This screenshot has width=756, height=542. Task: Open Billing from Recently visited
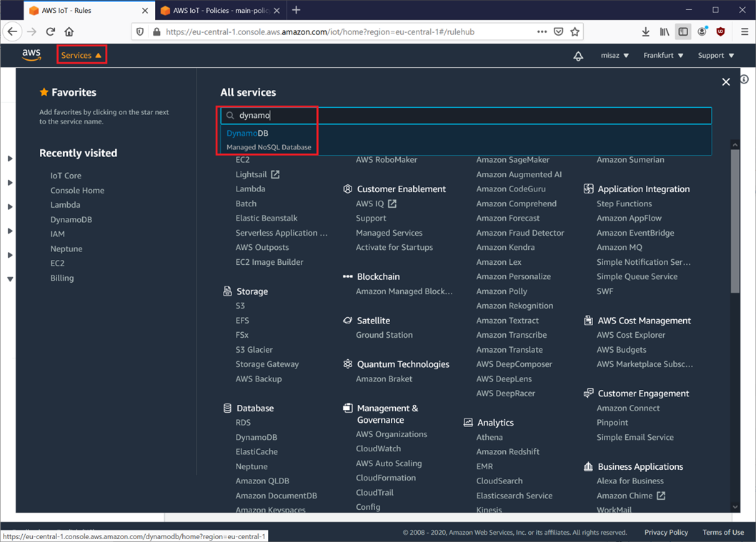pos(61,278)
